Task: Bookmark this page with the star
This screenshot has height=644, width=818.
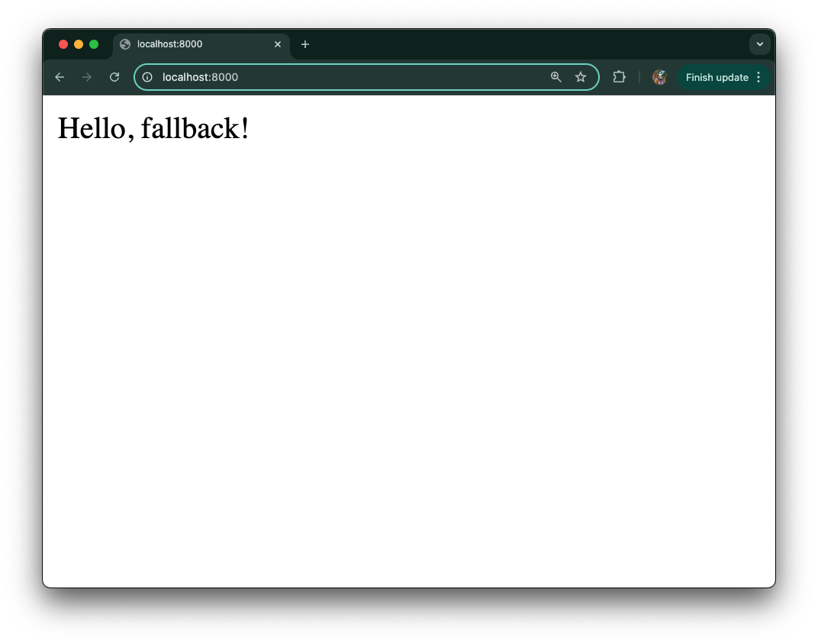Action: (x=581, y=77)
